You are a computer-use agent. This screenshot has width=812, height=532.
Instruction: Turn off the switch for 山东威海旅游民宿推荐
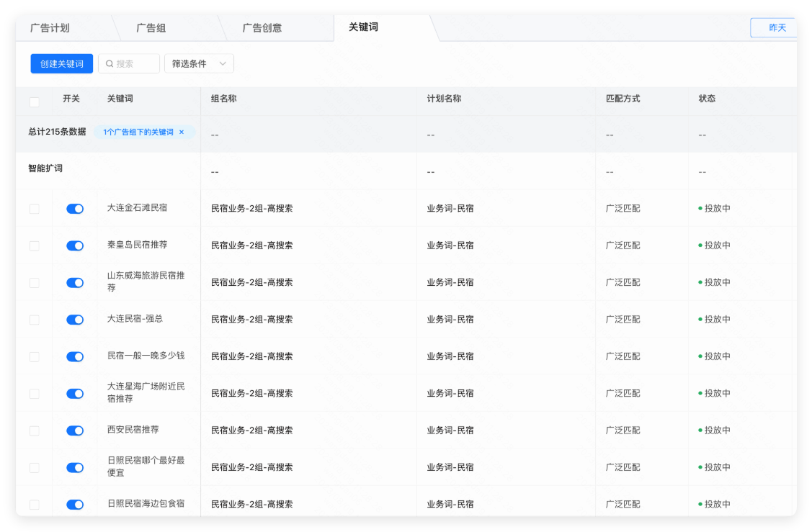[75, 283]
